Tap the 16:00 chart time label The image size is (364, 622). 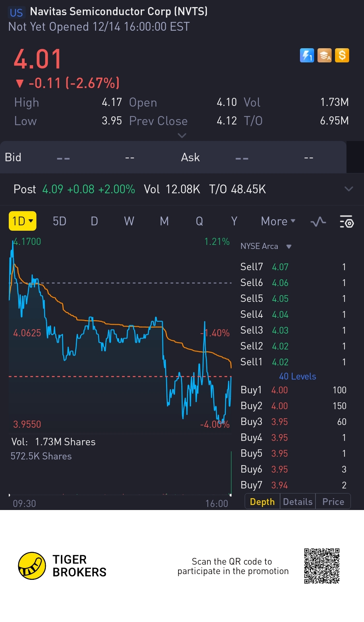click(217, 504)
